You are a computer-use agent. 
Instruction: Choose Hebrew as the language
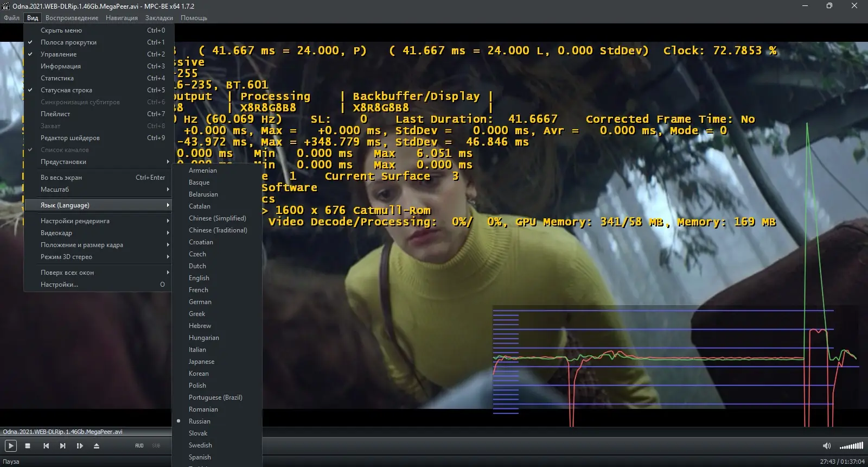click(x=217, y=326)
